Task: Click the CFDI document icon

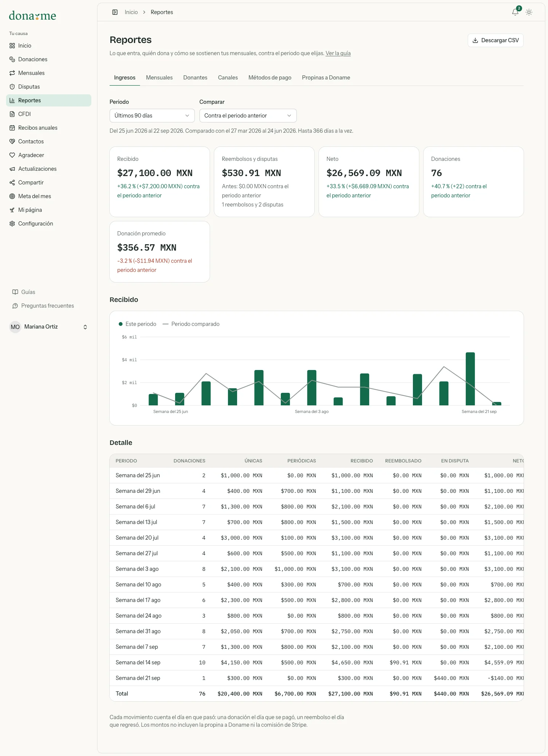Action: click(12, 114)
